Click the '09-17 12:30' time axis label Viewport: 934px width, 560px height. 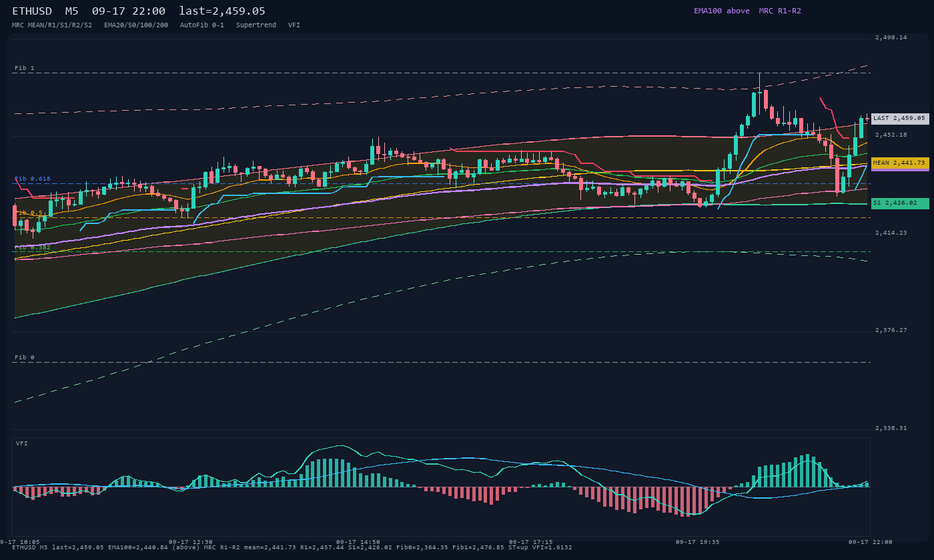[191, 542]
